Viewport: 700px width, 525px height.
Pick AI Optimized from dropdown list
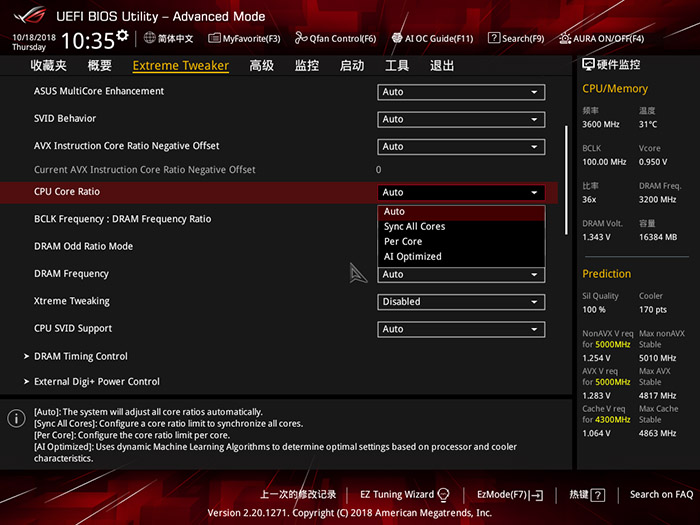412,257
